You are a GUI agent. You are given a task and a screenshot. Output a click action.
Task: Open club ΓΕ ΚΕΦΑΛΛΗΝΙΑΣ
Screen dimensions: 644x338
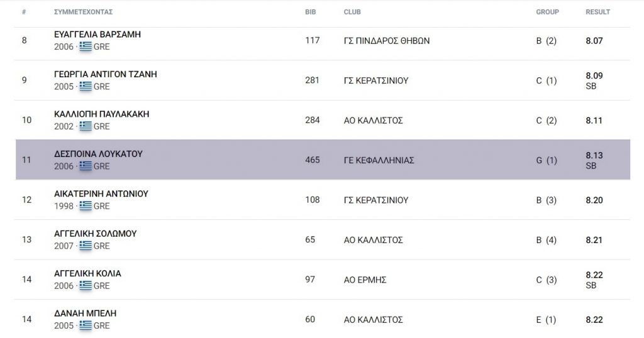point(379,160)
